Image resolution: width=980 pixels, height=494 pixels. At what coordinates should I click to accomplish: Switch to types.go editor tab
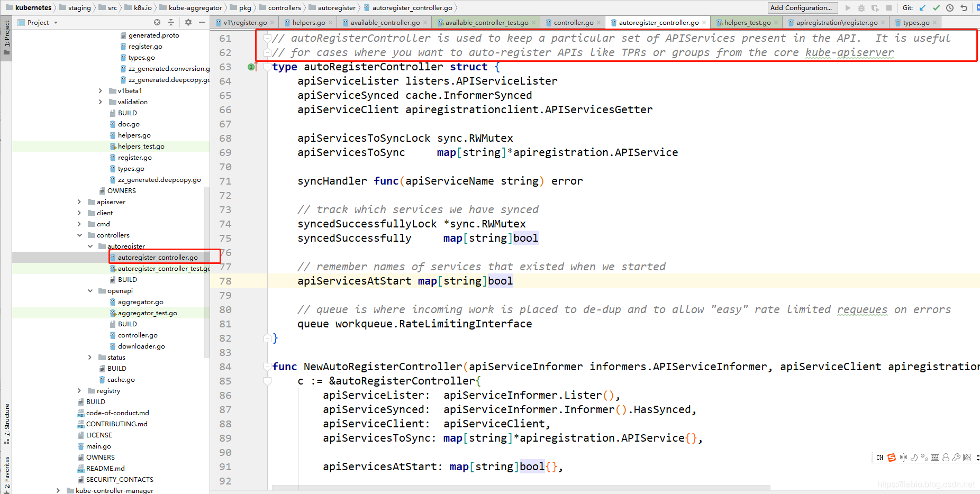coord(916,23)
